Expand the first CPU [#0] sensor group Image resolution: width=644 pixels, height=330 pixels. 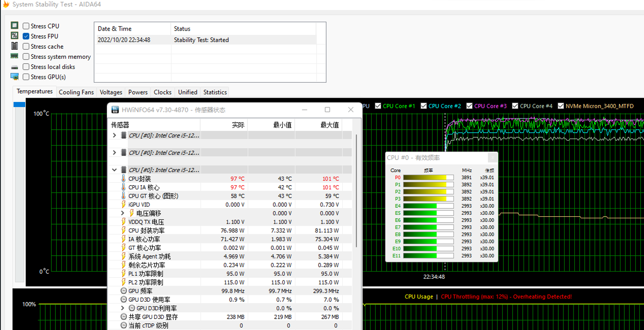114,136
